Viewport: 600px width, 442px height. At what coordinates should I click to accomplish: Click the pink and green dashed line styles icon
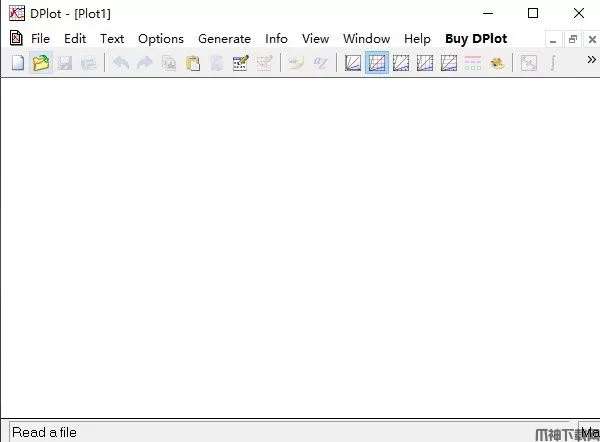pyautogui.click(x=473, y=63)
